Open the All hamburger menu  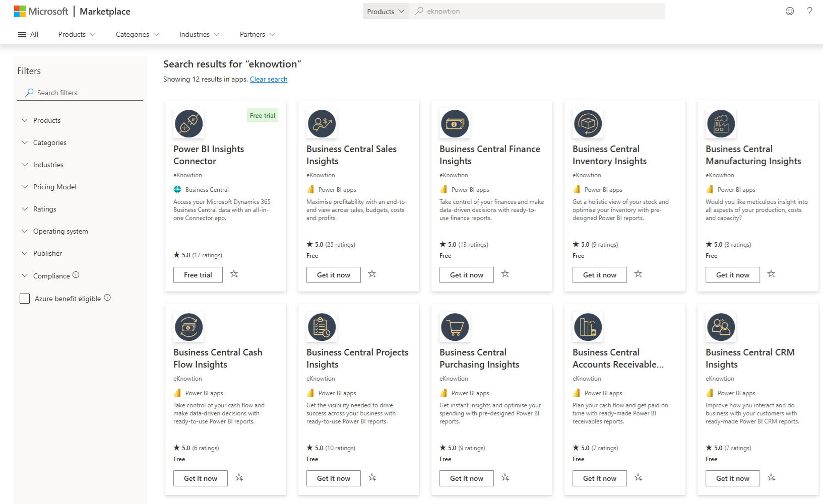pos(28,34)
